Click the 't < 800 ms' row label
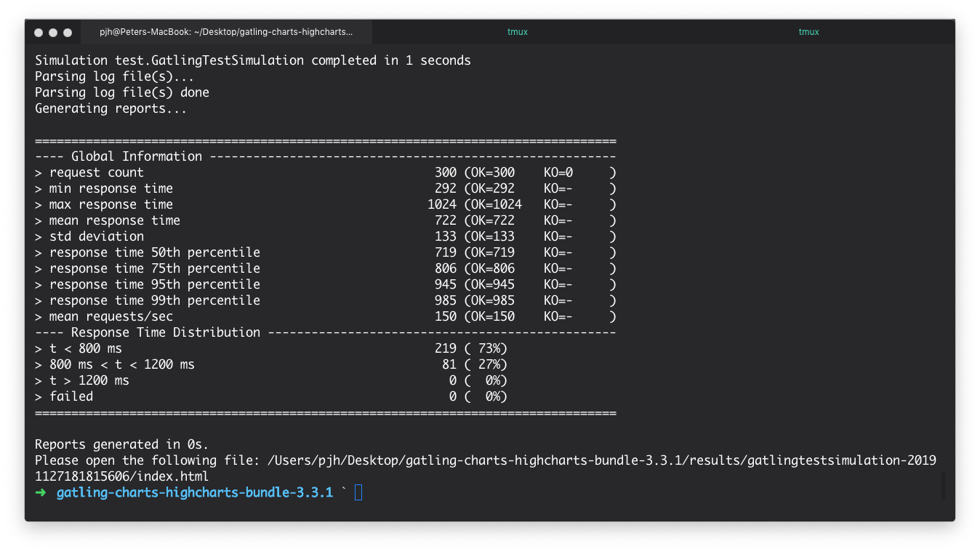This screenshot has height=552, width=980. click(x=86, y=348)
